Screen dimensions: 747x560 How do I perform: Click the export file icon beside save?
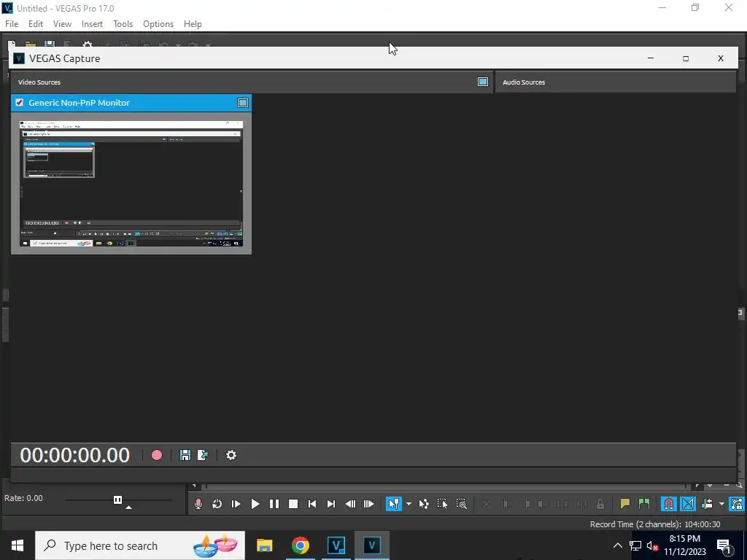tap(203, 455)
